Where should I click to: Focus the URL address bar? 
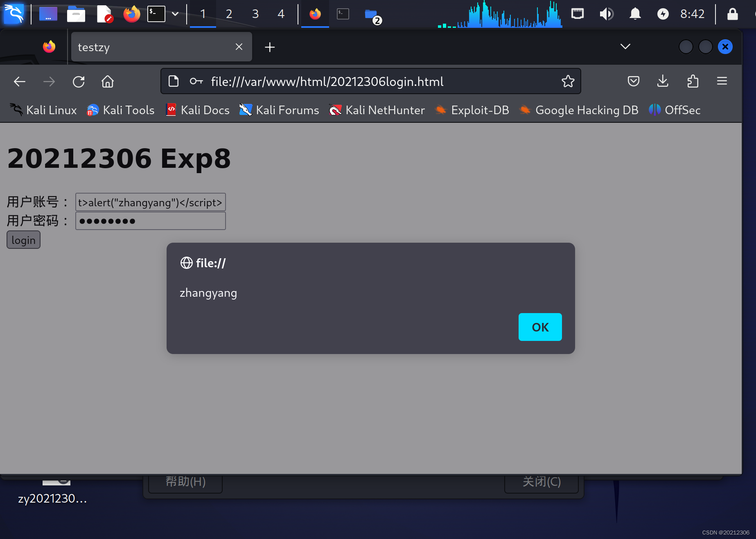(x=370, y=81)
